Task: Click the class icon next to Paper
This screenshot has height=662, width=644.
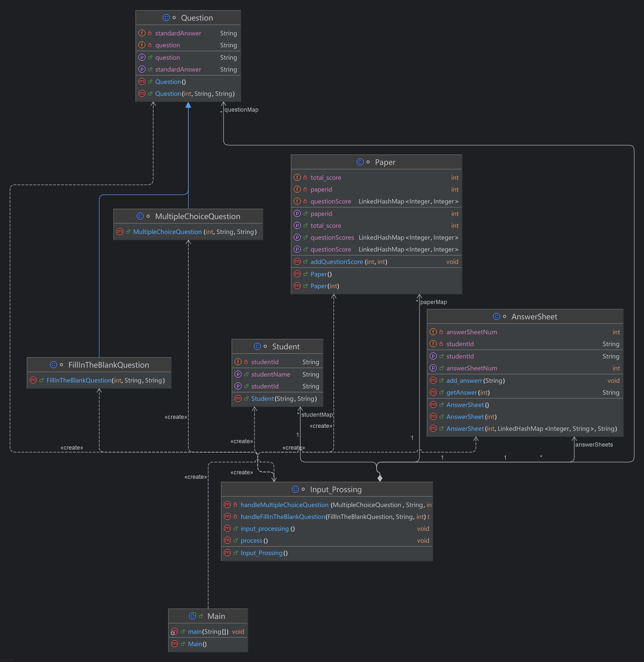Action: click(x=360, y=162)
